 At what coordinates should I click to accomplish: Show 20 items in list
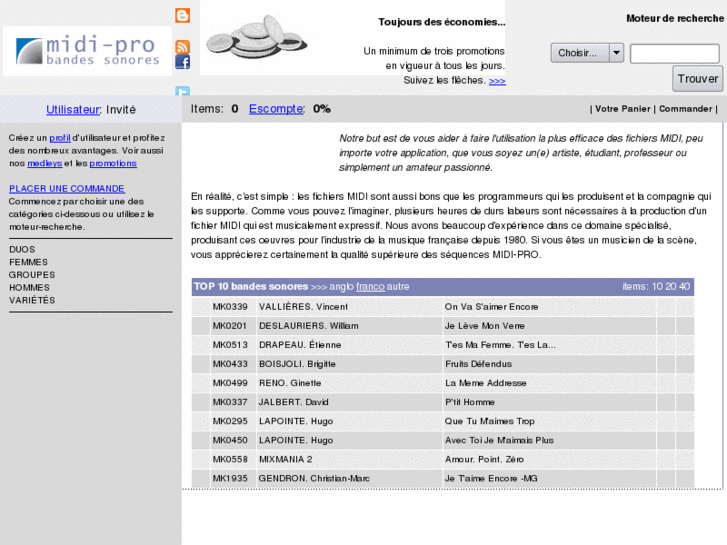(x=670, y=287)
